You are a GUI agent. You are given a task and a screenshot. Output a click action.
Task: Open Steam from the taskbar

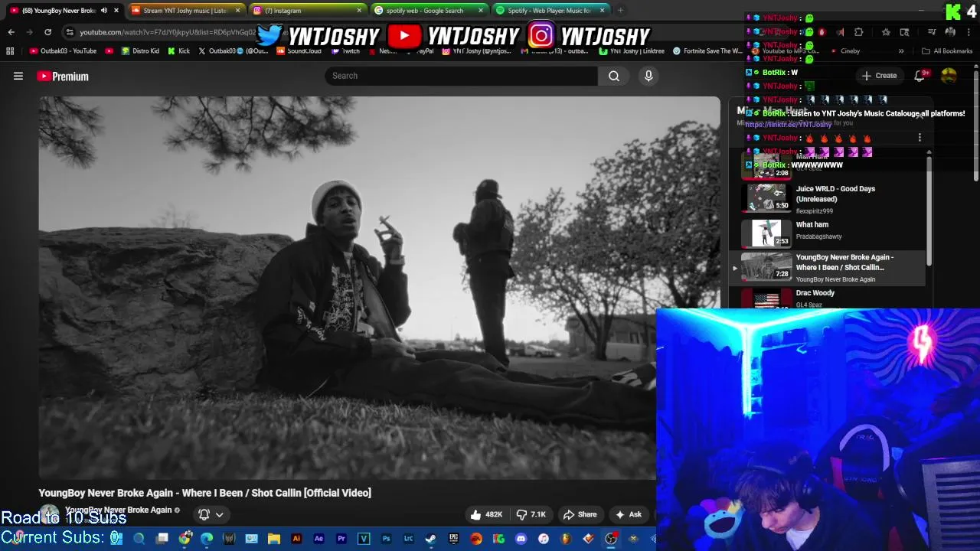pos(430,539)
